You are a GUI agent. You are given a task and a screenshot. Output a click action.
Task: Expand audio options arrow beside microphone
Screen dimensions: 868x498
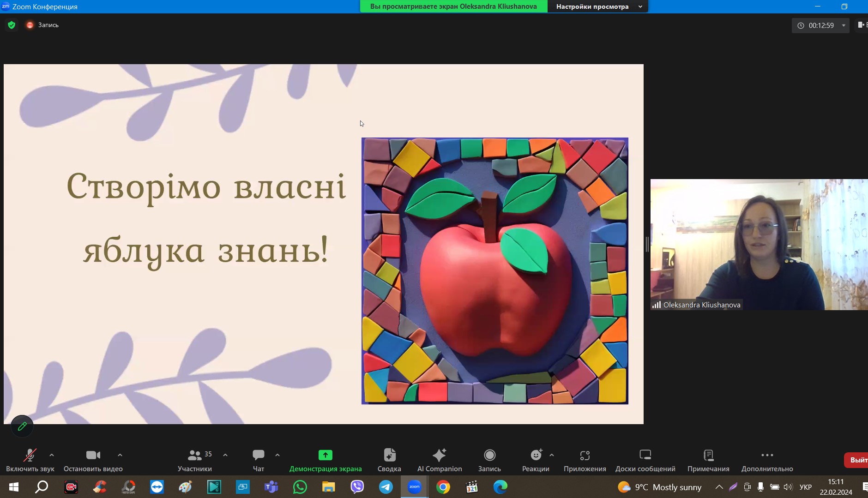(x=52, y=455)
